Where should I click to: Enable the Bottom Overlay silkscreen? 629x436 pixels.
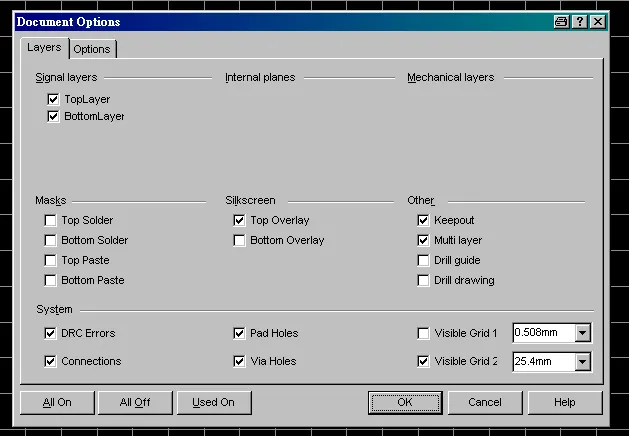point(239,240)
